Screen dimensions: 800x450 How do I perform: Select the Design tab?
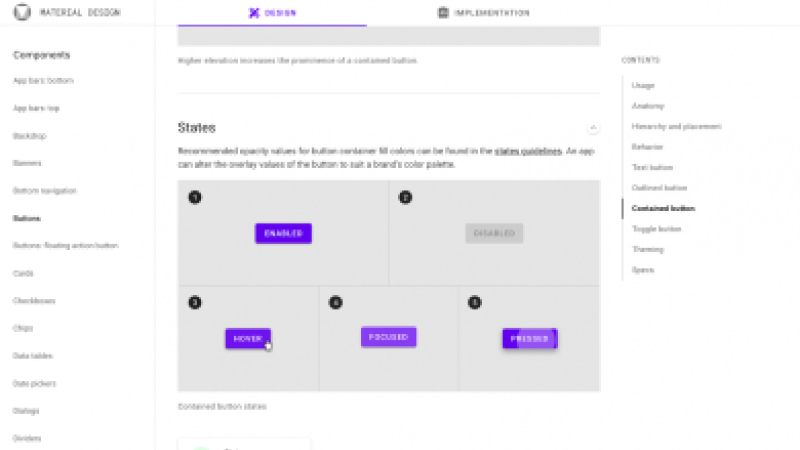(272, 13)
